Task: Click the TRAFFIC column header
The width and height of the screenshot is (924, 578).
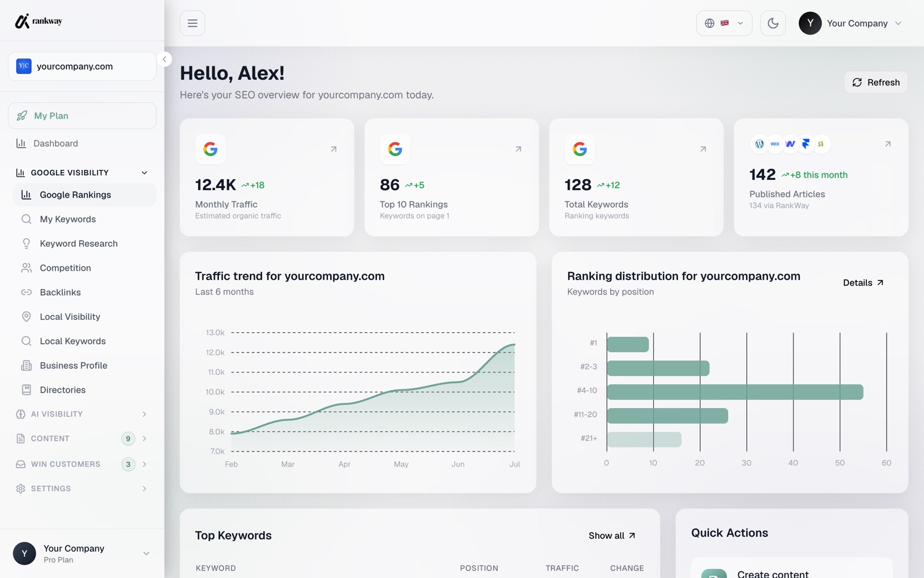Action: [562, 568]
